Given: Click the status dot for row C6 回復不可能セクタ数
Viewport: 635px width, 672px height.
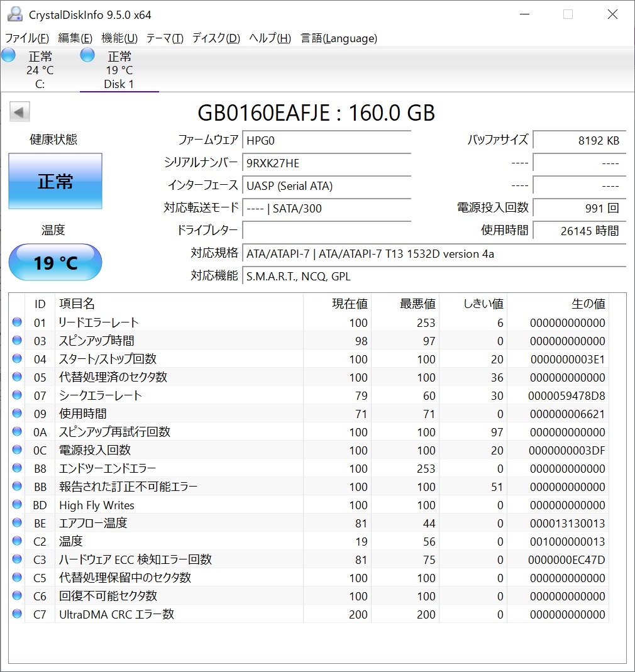Looking at the screenshot, I should click(17, 596).
